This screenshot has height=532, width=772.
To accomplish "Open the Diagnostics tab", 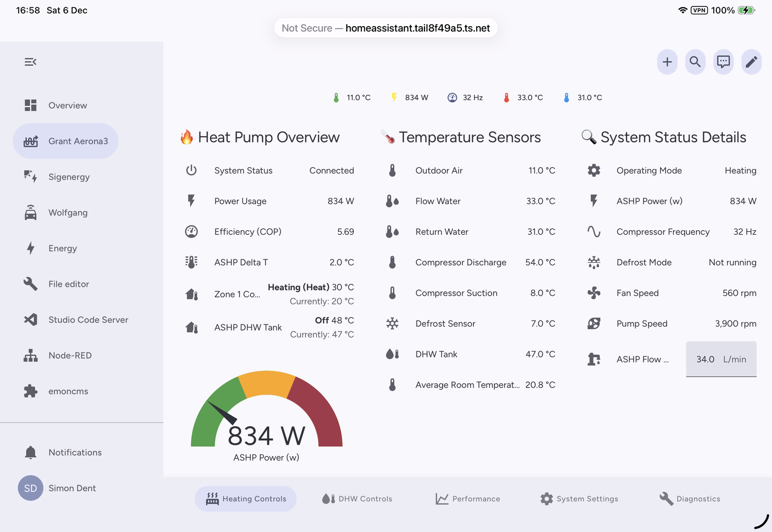I will [690, 499].
